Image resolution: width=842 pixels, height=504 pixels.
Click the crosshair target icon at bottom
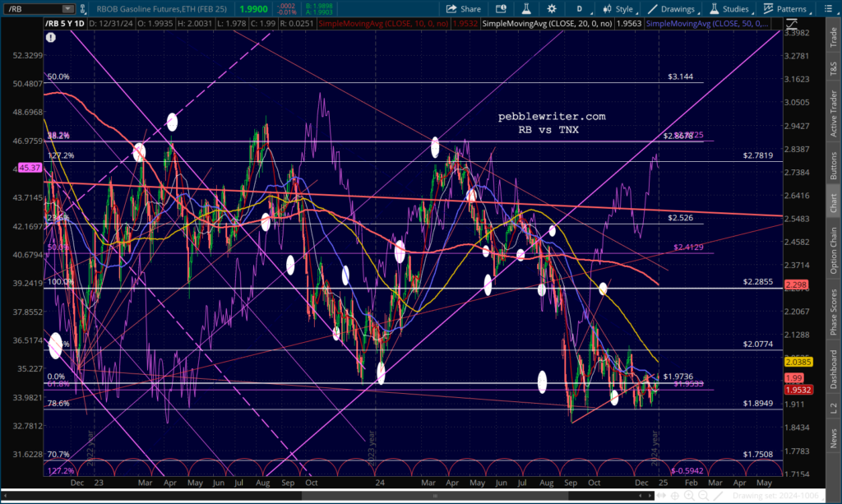pos(674,496)
